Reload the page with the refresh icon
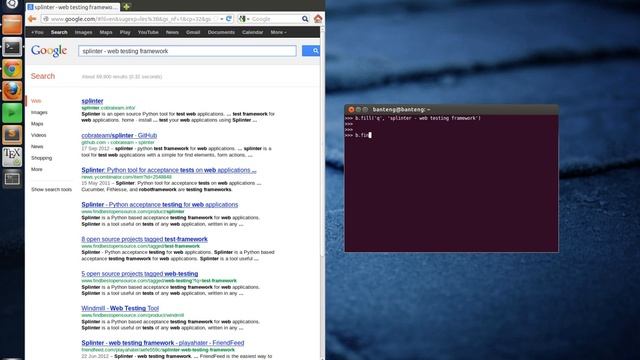The width and height of the screenshot is (640, 360). [x=229, y=19]
